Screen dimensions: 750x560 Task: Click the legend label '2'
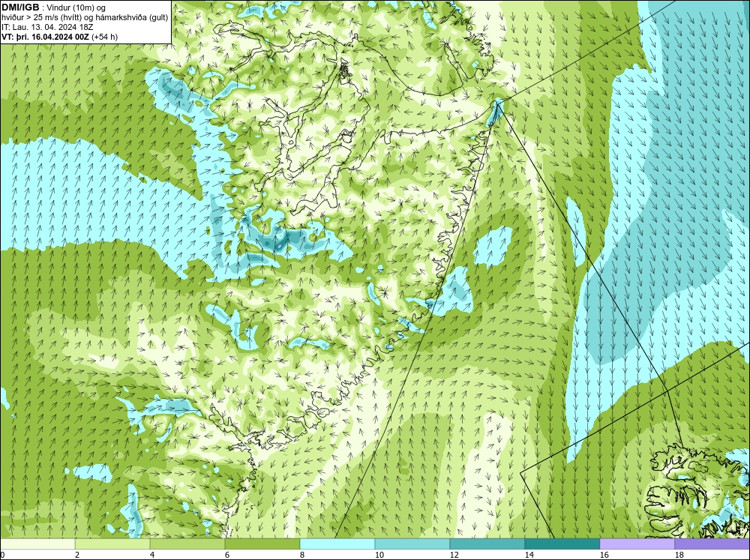point(77,556)
